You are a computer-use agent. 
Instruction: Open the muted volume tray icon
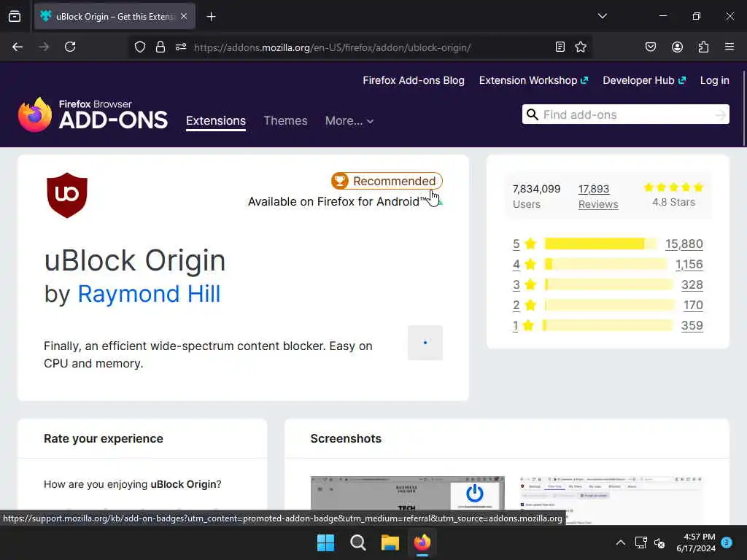(x=659, y=542)
